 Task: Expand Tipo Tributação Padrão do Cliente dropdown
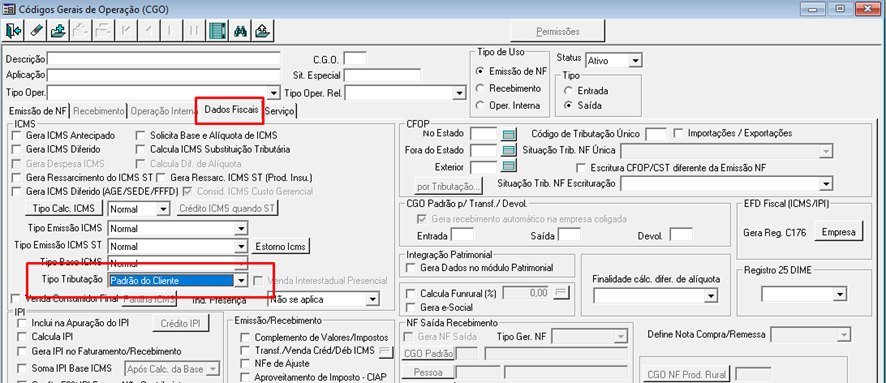tap(241, 280)
